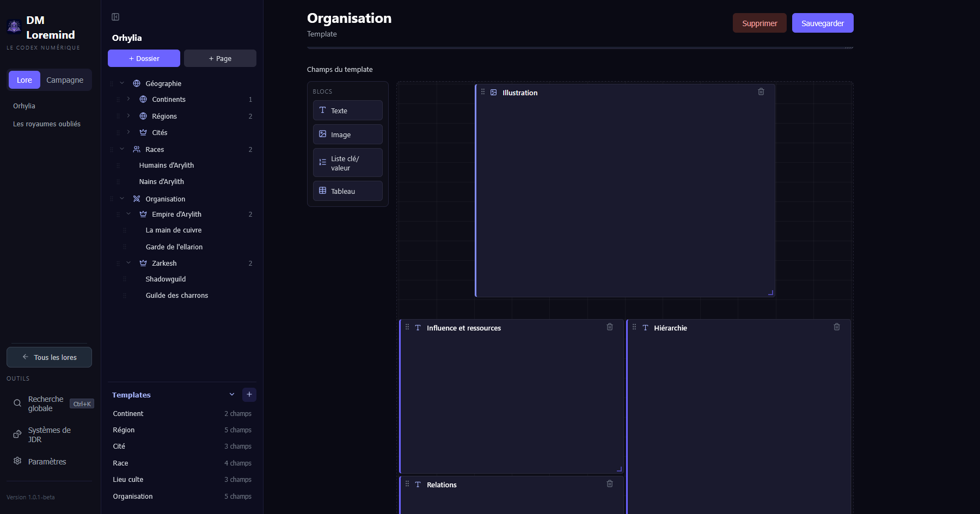Image resolution: width=980 pixels, height=514 pixels.
Task: Click the Influence et ressources resize corner
Action: (620, 469)
